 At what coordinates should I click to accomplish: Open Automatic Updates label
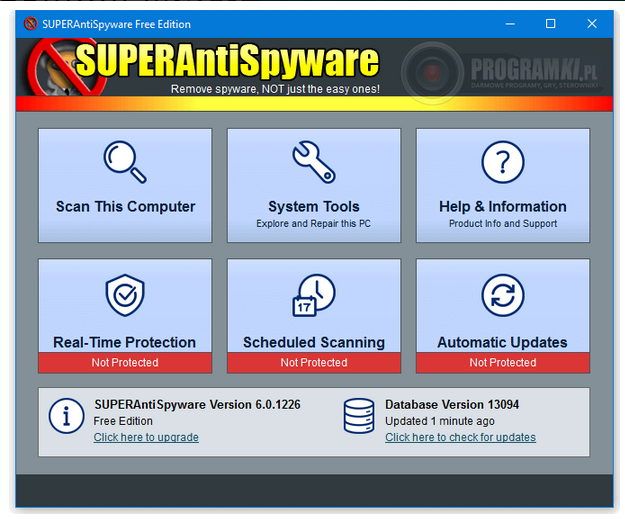(x=503, y=342)
